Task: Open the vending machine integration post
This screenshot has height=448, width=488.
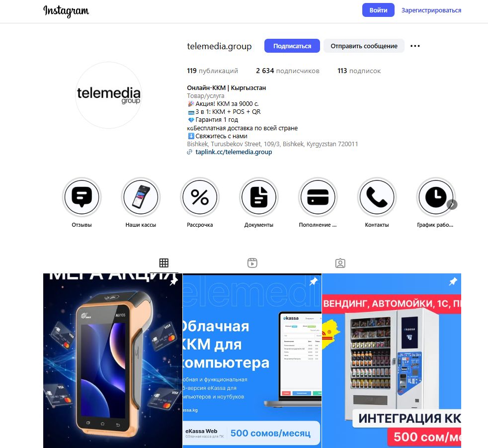Action: (392, 360)
